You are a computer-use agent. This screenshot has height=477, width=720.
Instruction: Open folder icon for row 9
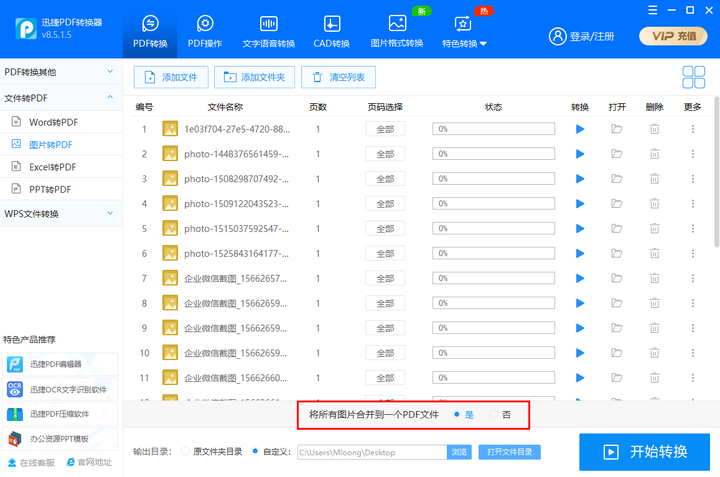[617, 328]
